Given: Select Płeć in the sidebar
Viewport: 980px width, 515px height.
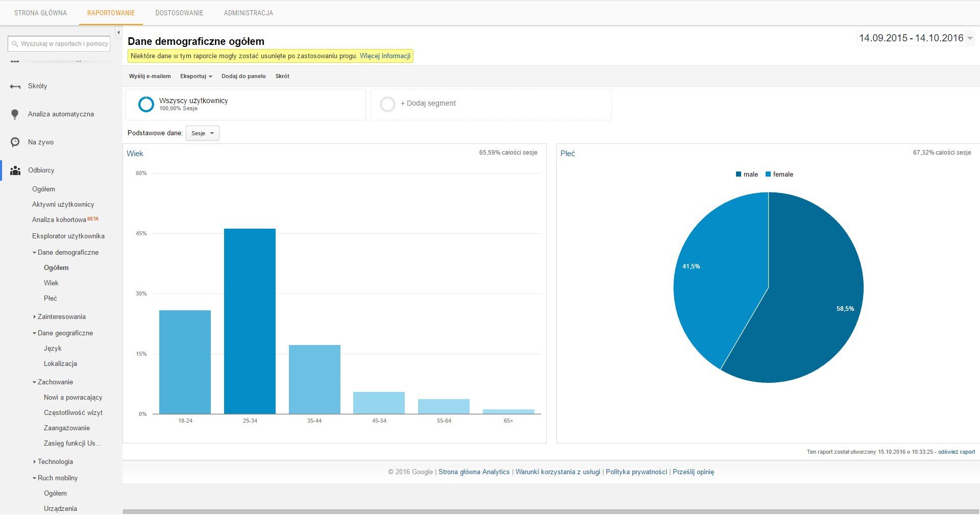Looking at the screenshot, I should 51,299.
